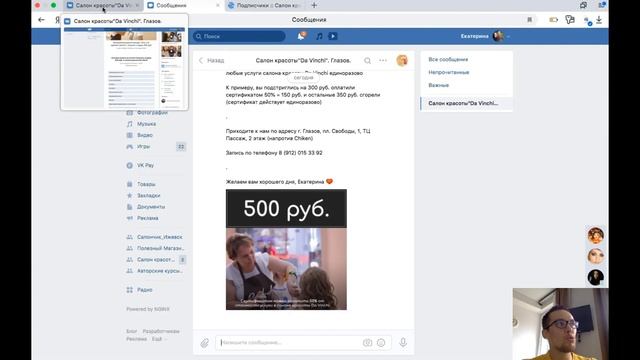Open second chat avatar in the side bubble list

tap(596, 256)
